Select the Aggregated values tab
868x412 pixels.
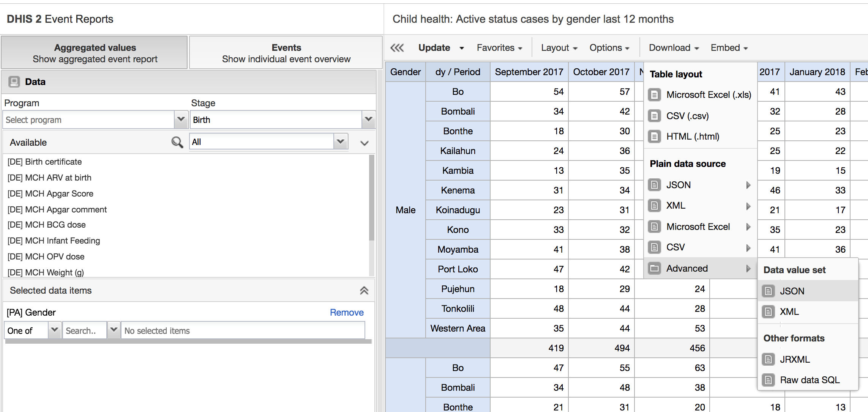point(95,53)
